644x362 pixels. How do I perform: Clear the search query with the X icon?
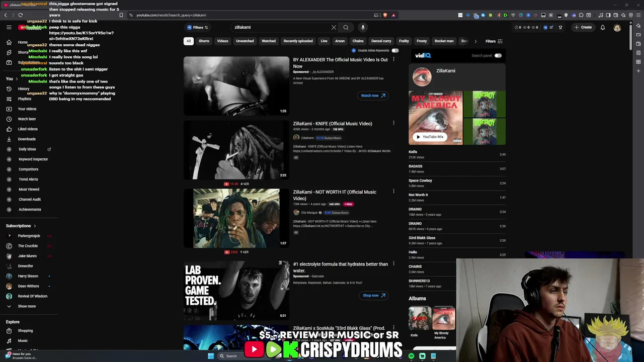coord(334,27)
